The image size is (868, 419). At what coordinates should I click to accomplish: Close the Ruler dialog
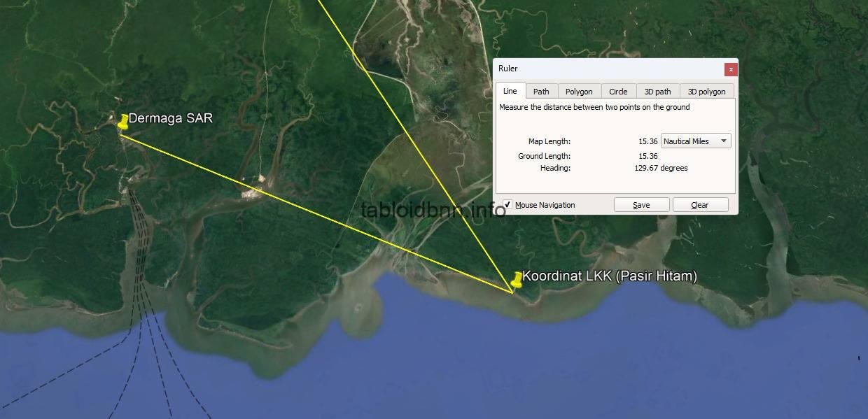731,69
